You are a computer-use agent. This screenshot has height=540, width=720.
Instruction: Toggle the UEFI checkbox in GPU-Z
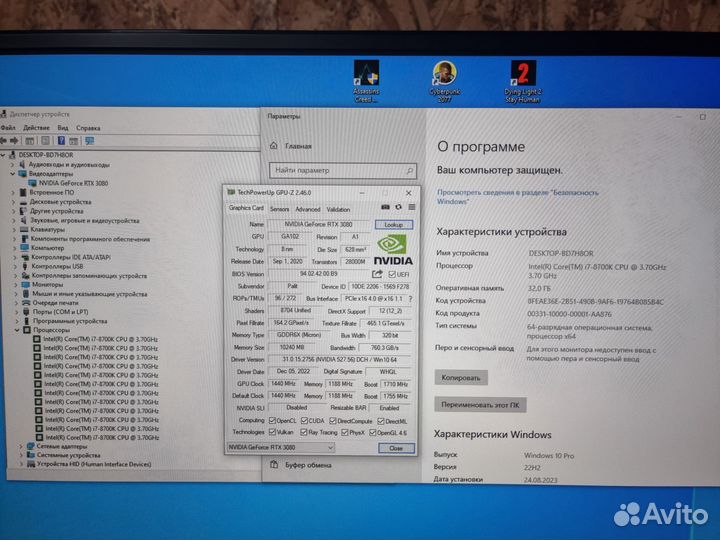(391, 274)
